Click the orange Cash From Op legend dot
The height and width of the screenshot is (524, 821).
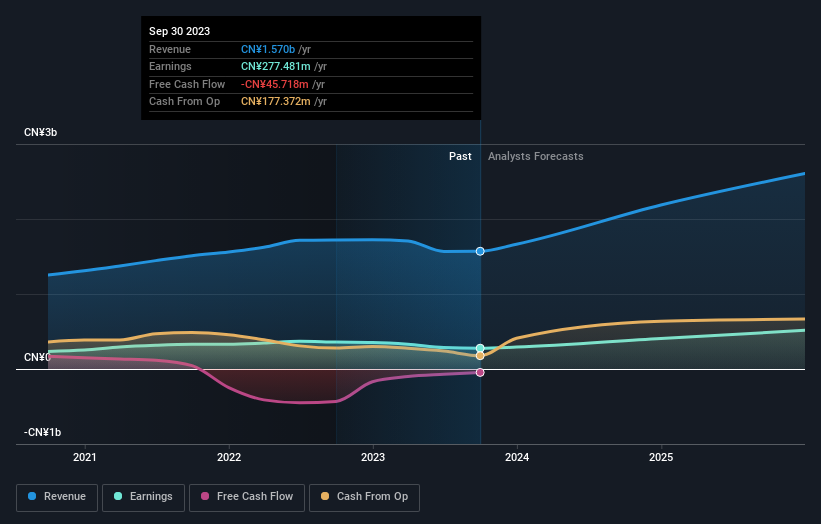click(325, 496)
